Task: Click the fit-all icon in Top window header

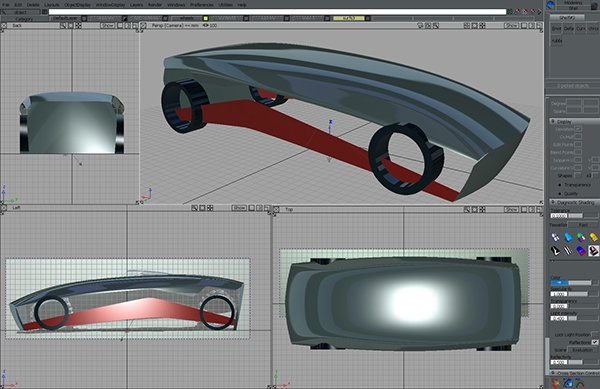Action: pos(483,209)
